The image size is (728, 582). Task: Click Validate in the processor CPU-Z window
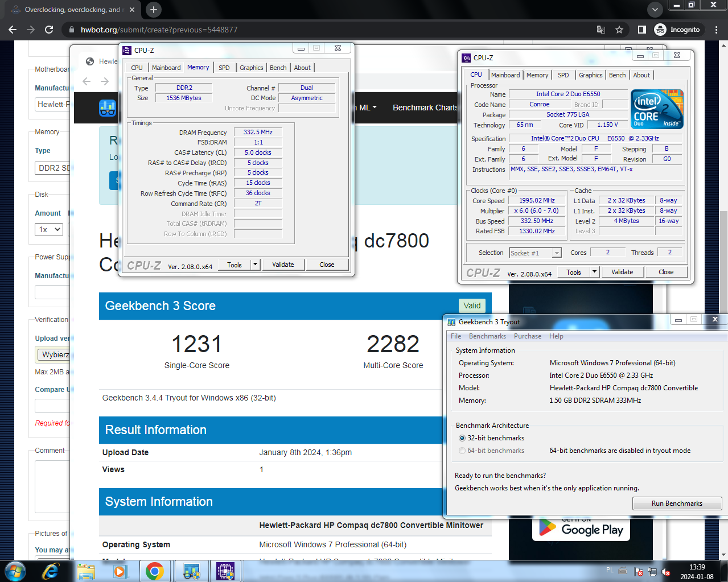(x=622, y=272)
